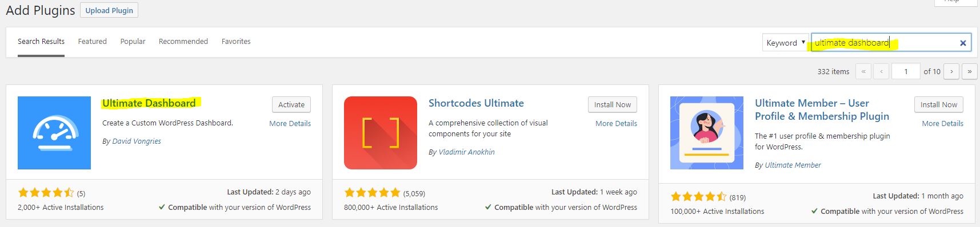Click the Upload Plugin button
Image resolution: width=980 pixels, height=227 pixels.
pos(109,10)
